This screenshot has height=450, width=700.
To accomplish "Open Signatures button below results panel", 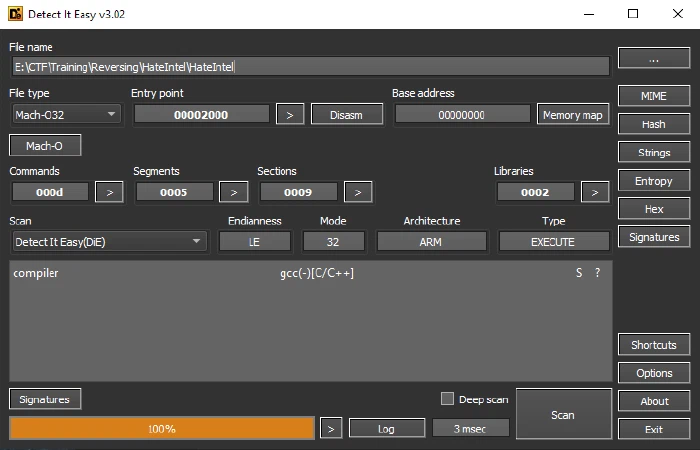I will coord(45,399).
